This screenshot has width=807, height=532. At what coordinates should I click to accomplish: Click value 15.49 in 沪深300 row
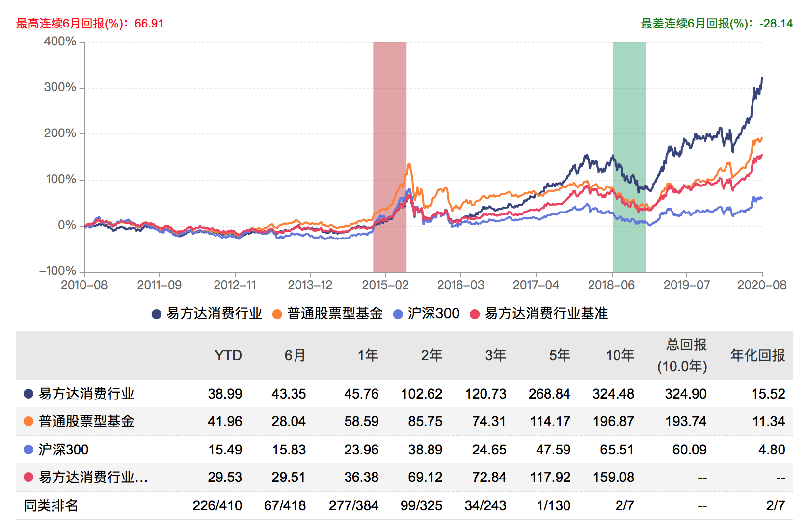coord(225,450)
